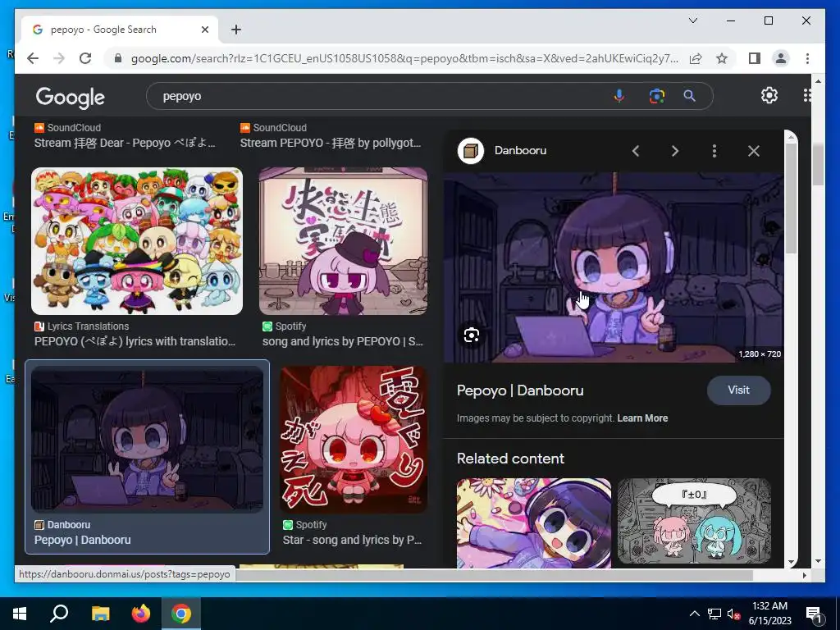Viewport: 840px width, 630px height.
Task: View site information via the padlock icon
Action: tap(118, 58)
